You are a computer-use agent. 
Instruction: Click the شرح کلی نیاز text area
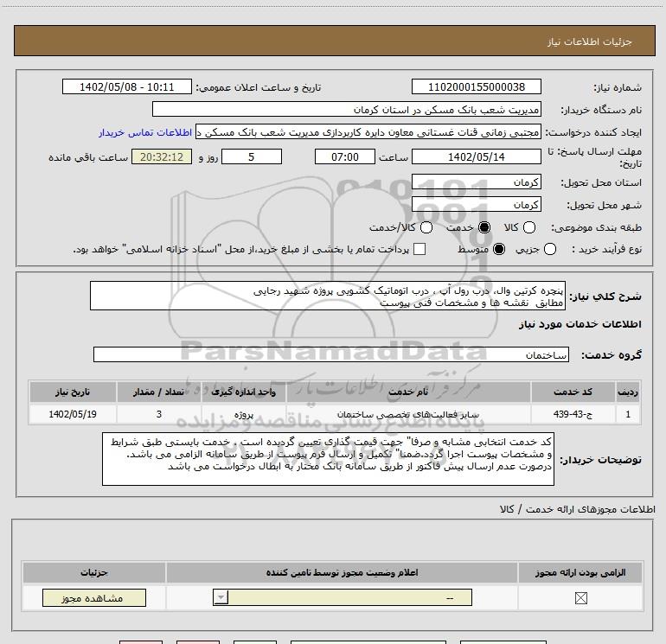tap(328, 296)
